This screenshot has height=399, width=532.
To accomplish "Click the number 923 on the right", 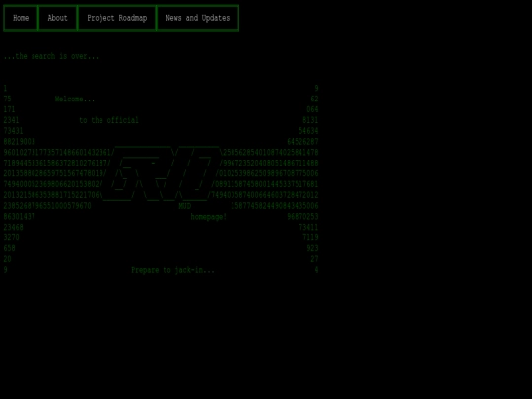I will point(313,248).
